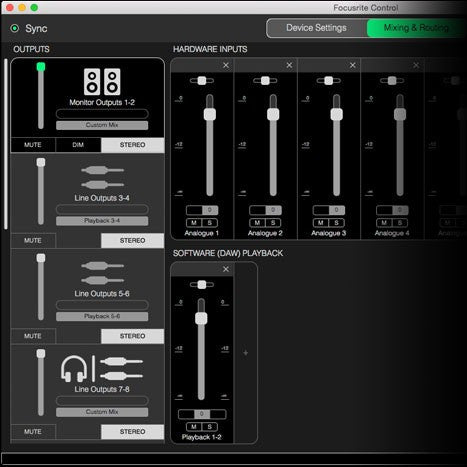This screenshot has width=467, height=467.
Task: Mute Line Outputs 7-8
Action: pyautogui.click(x=33, y=432)
